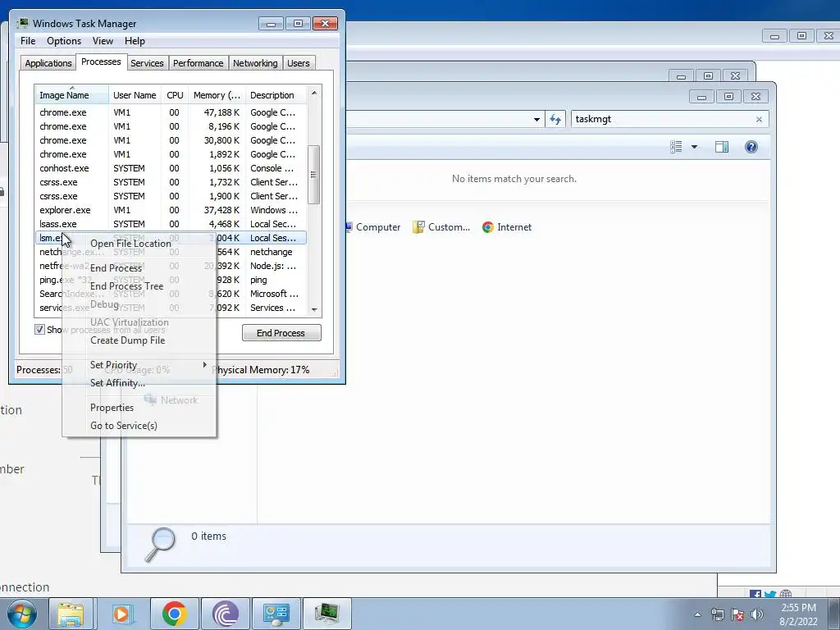The width and height of the screenshot is (840, 630).
Task: Switch to the Performance tab
Action: [x=198, y=63]
